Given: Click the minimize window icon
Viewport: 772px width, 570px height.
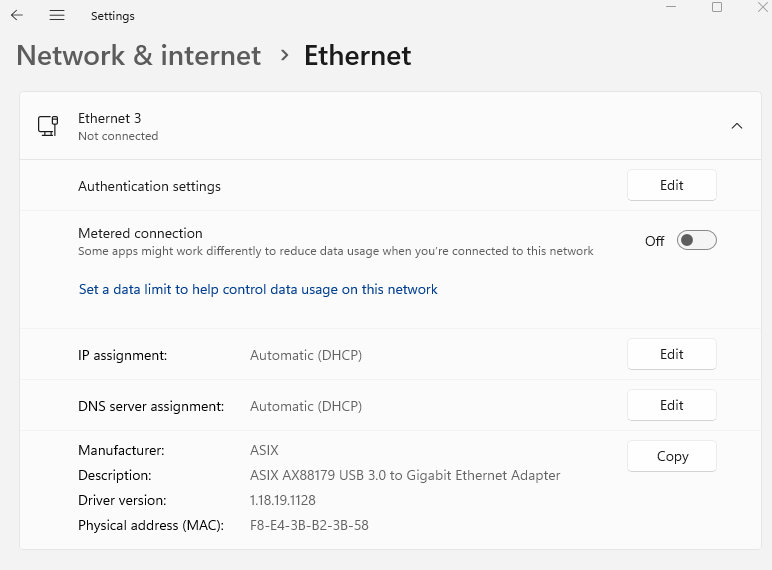Looking at the screenshot, I should (x=671, y=7).
